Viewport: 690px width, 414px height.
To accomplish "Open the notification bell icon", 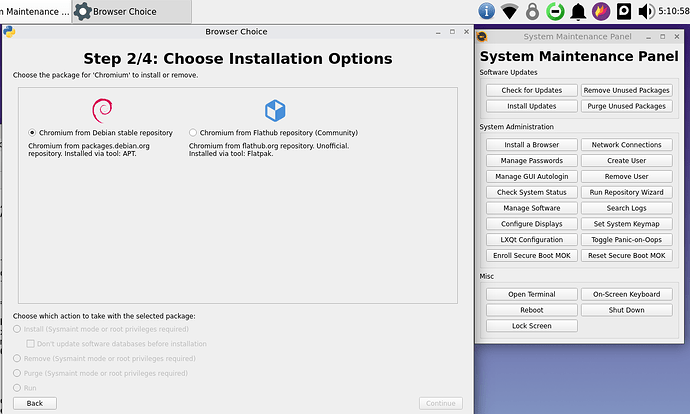I will pyautogui.click(x=578, y=11).
